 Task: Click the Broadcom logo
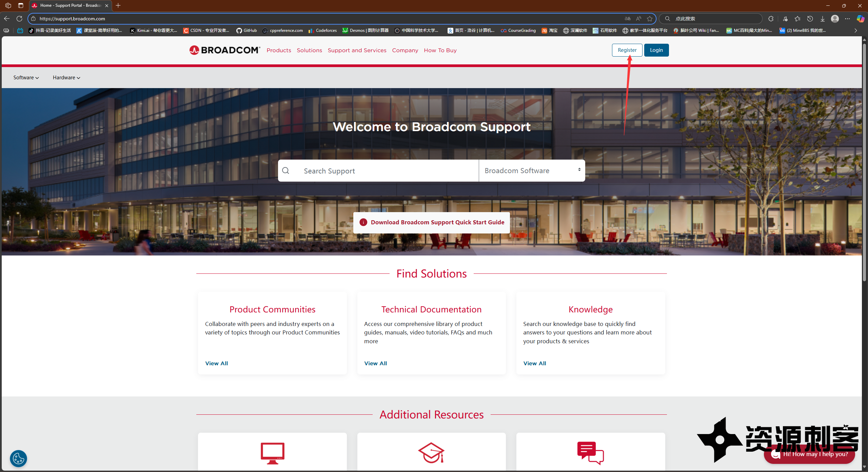pyautogui.click(x=224, y=50)
